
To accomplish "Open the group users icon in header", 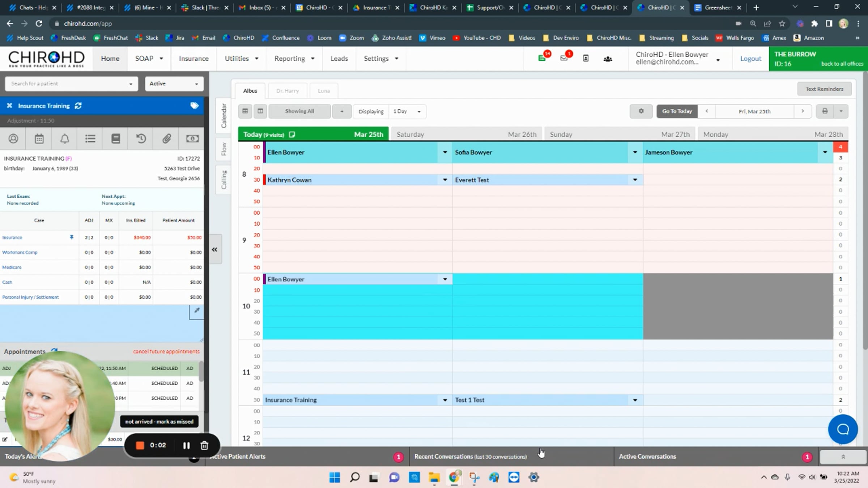I will point(608,59).
